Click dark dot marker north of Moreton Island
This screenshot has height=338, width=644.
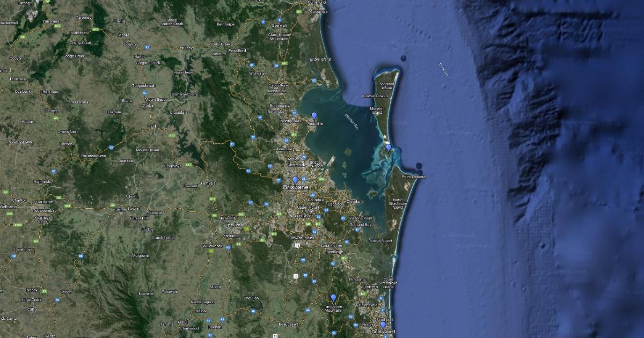pyautogui.click(x=403, y=57)
